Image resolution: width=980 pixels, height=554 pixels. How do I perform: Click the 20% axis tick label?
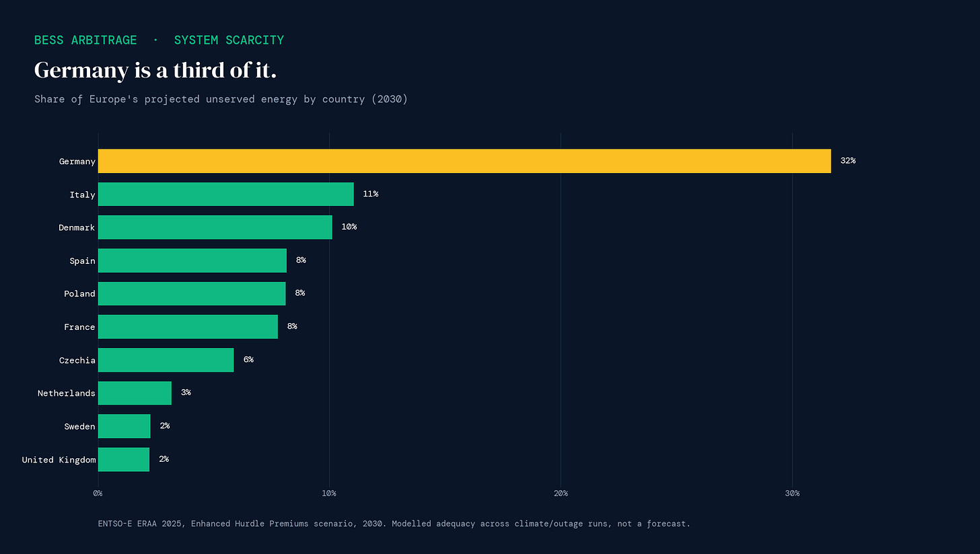(x=561, y=493)
